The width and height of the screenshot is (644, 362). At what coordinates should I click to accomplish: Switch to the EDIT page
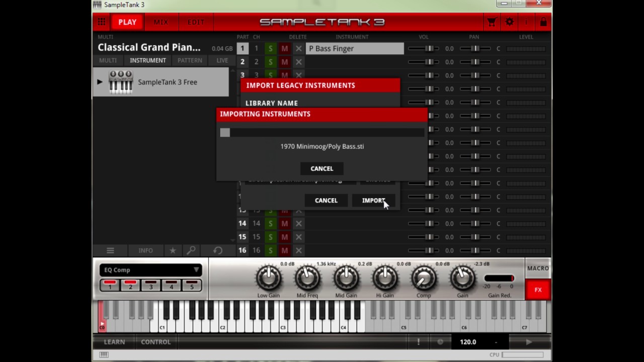196,22
